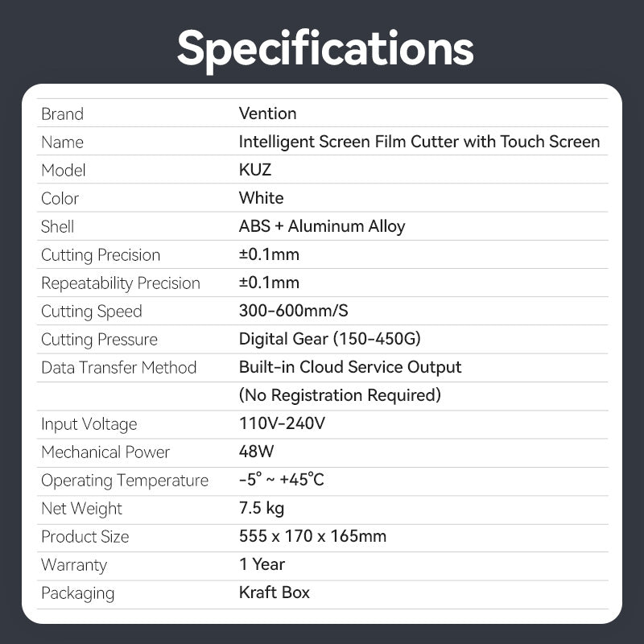Click the Data Transfer Method label
This screenshot has width=644, height=644.
[118, 368]
